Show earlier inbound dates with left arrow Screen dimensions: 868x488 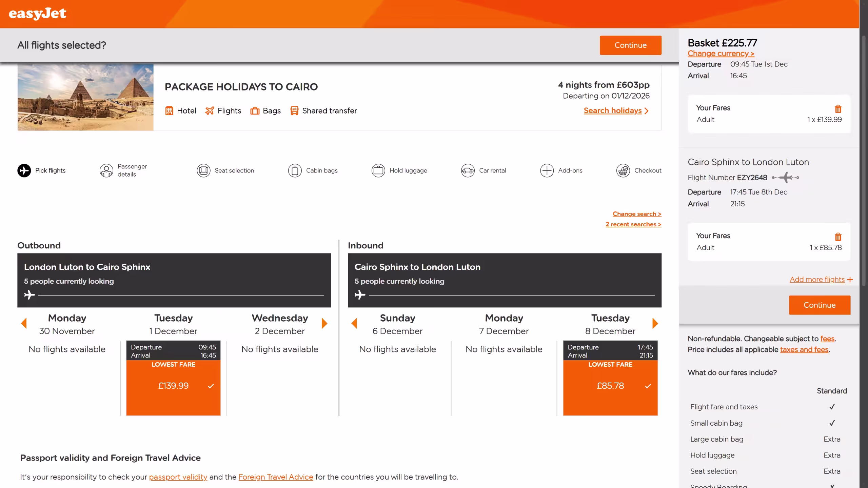354,323
